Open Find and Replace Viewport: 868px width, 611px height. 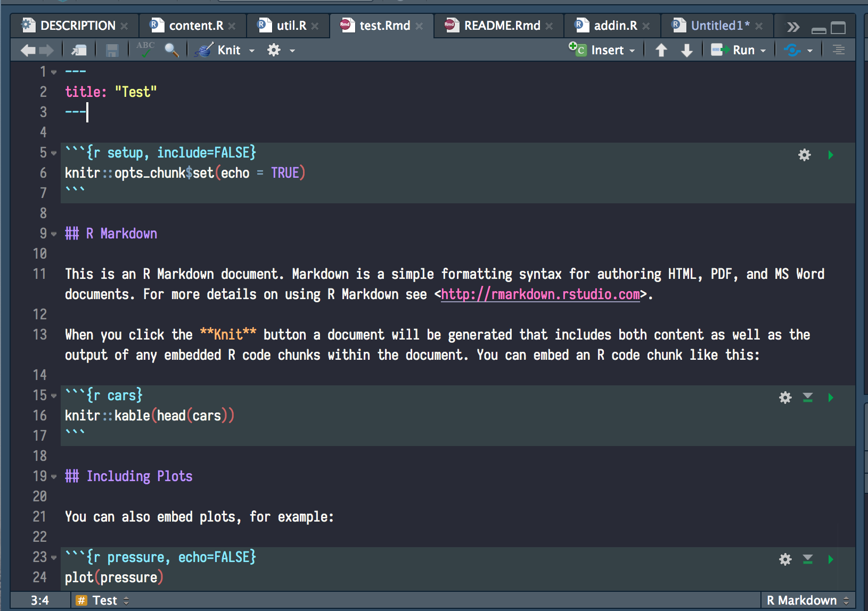171,49
